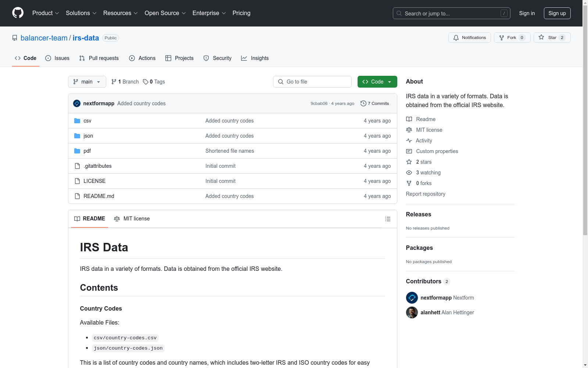The width and height of the screenshot is (588, 368).
Task: Go to GitHub homepage via Octocat logo
Action: [18, 13]
